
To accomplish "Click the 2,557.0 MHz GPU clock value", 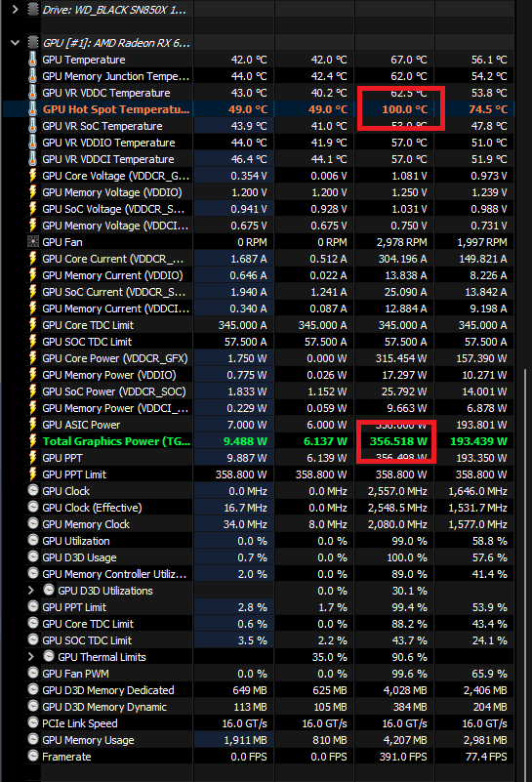I will tap(397, 491).
